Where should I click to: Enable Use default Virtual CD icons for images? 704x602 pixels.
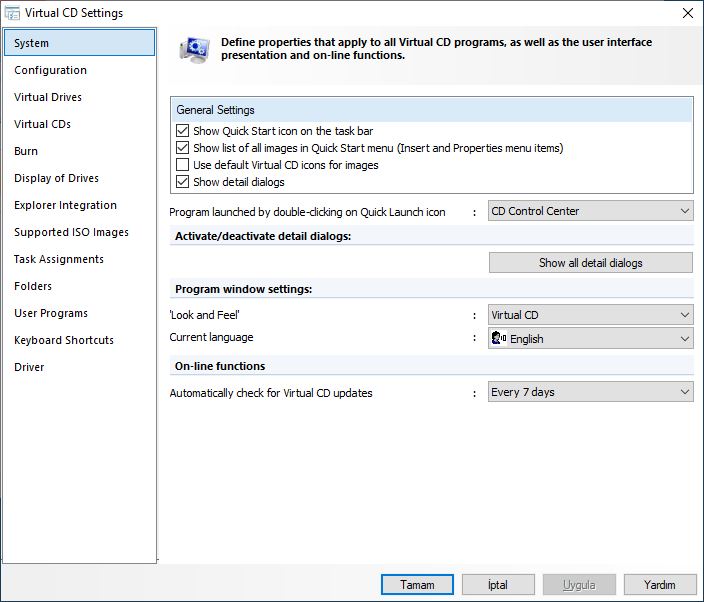coord(182,165)
